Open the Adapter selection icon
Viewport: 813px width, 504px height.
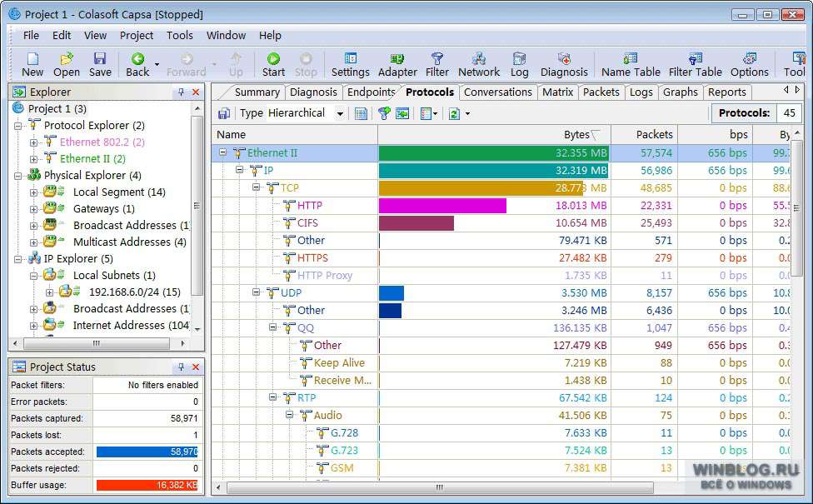pyautogui.click(x=397, y=59)
